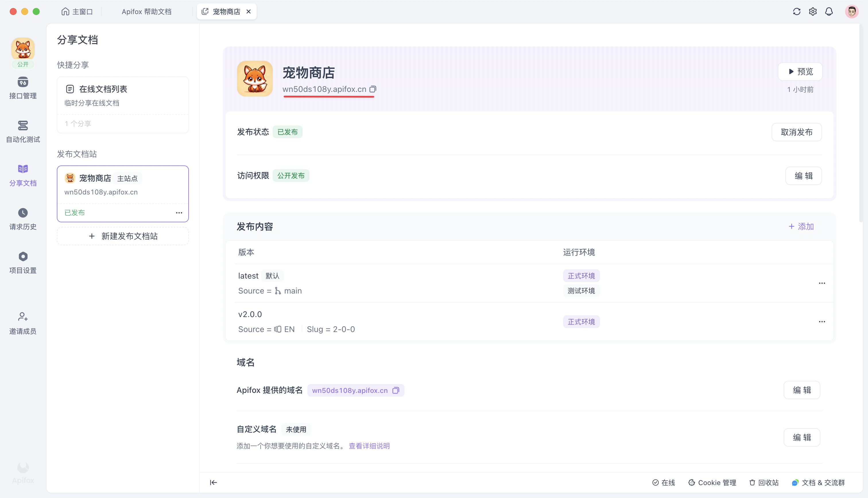Copy the wn50ds108y.apifox.cn domain
This screenshot has height=498, width=868.
[373, 89]
